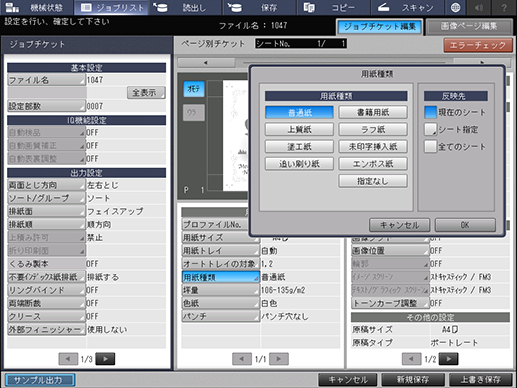Choose 普通紙 paper type

coord(299,112)
